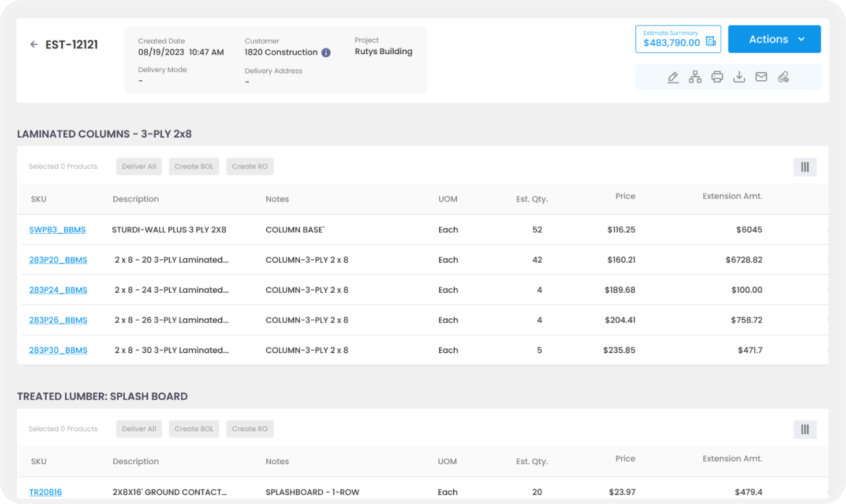Click the print icon
846x504 pixels.
tap(717, 77)
